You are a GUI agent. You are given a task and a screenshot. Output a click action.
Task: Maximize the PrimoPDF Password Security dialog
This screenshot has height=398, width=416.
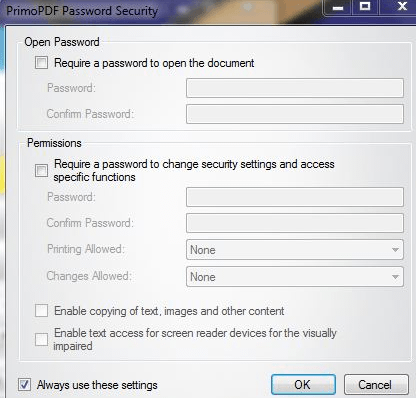365,7
